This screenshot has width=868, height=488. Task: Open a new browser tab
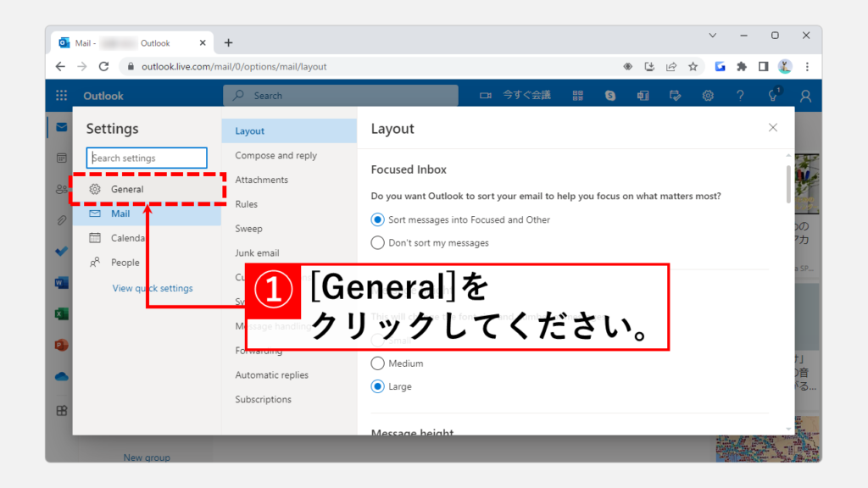point(228,42)
